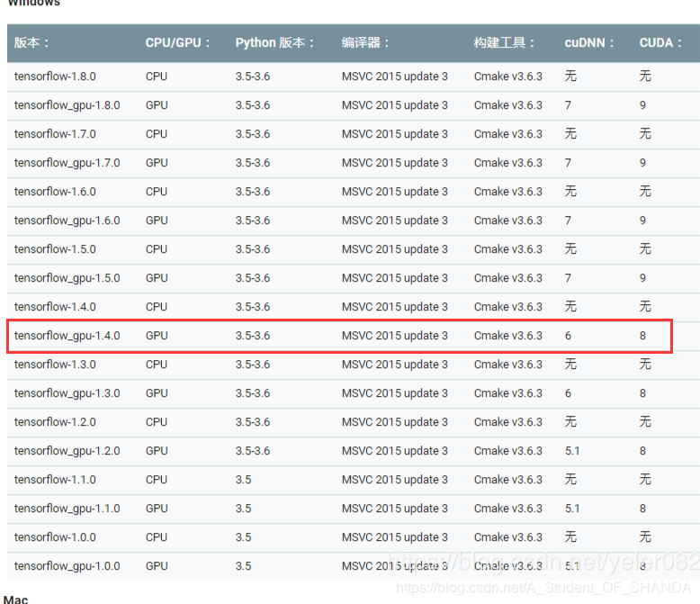Click cuDNN value 7 in tensorflow_gpu-1.8.0 row

point(568,105)
